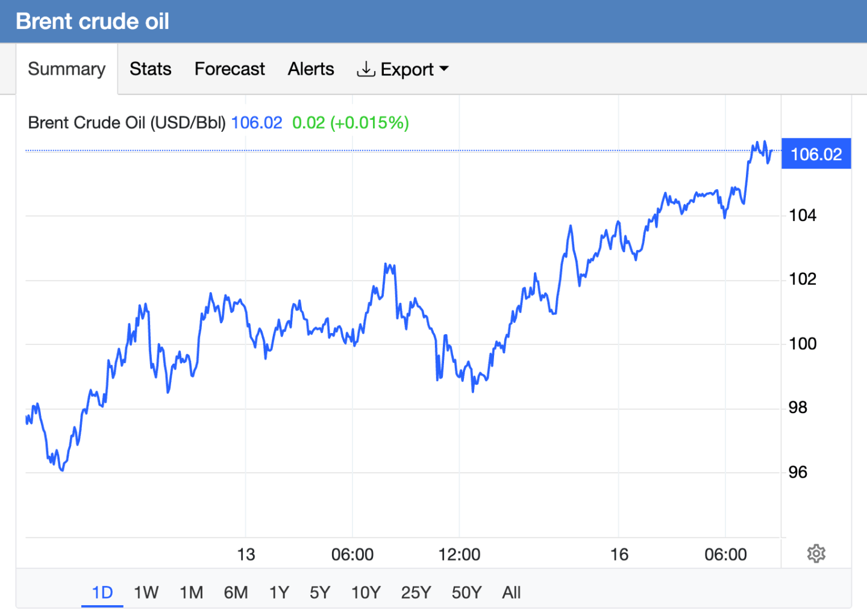Choose the 1Y time range
The width and height of the screenshot is (867, 616).
pyautogui.click(x=279, y=593)
